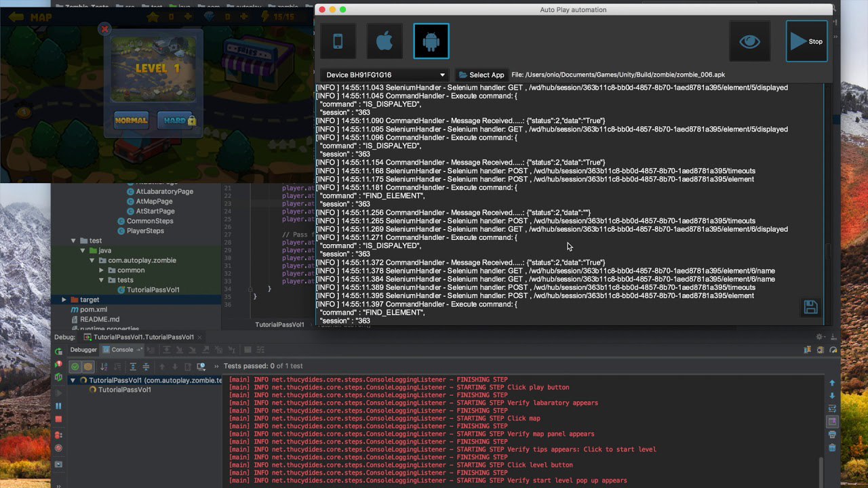This screenshot has width=868, height=488.
Task: Click the Mute Breakpoints icon
Action: [58, 448]
